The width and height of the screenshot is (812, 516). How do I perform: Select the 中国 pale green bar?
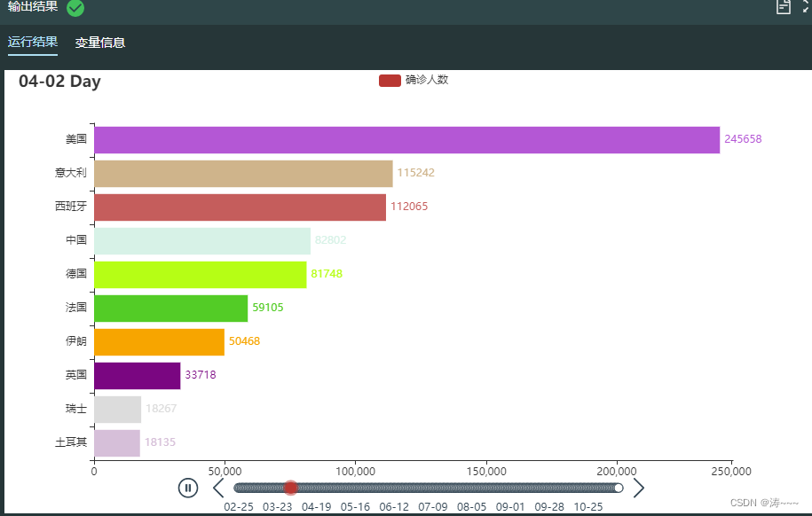tap(202, 240)
